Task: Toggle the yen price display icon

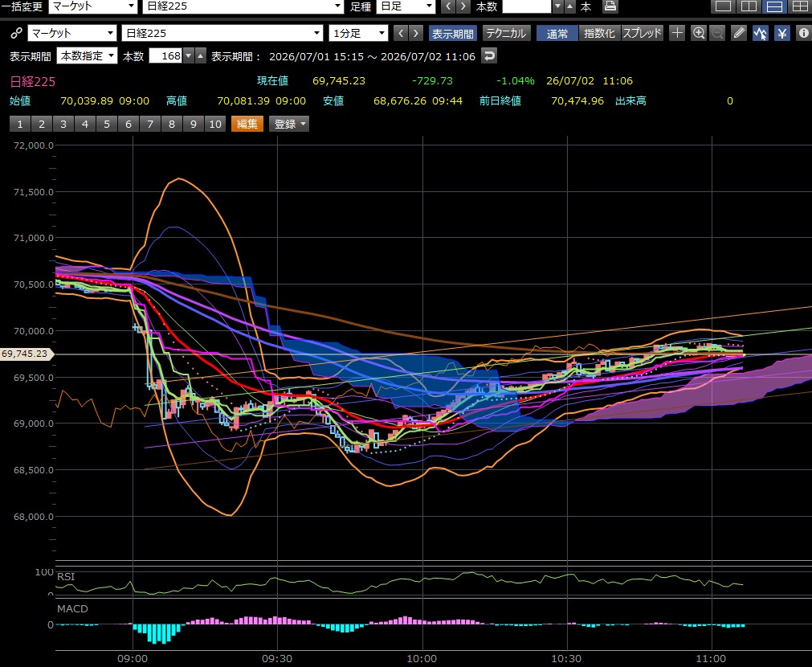Action: click(782, 33)
